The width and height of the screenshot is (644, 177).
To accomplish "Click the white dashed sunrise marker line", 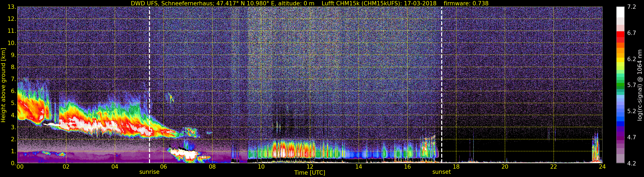I will (149, 85).
